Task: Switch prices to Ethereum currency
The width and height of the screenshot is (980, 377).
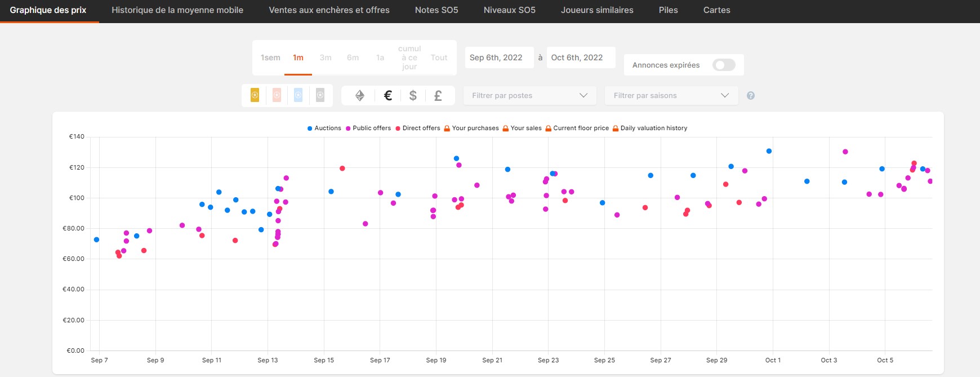Action: pyautogui.click(x=360, y=96)
